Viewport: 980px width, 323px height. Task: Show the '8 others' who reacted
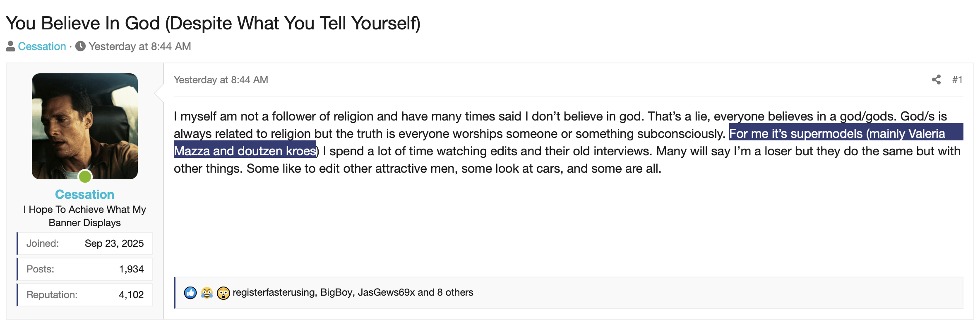455,292
